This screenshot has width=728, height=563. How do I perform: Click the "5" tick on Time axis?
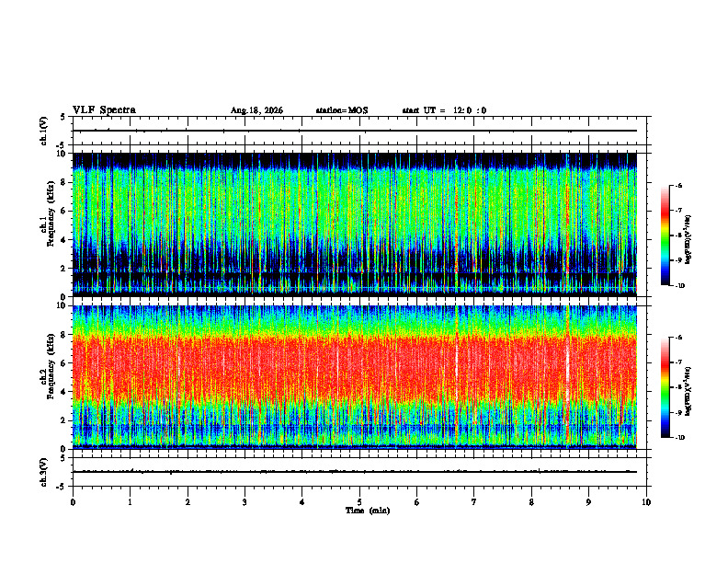[359, 502]
